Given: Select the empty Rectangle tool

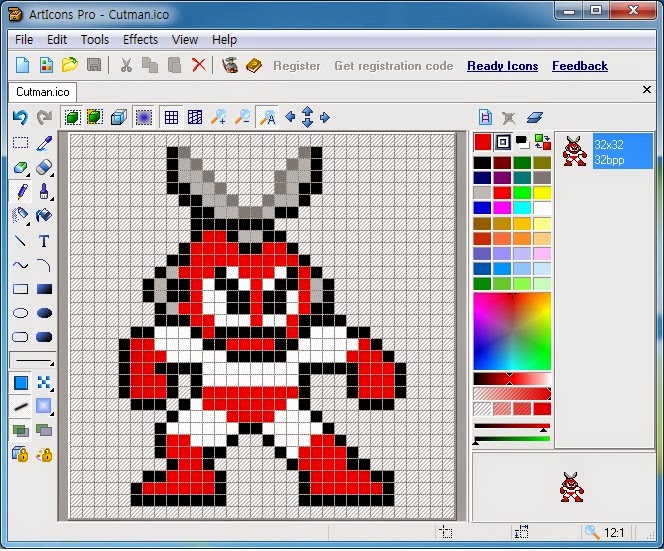Looking at the screenshot, I should (x=20, y=289).
